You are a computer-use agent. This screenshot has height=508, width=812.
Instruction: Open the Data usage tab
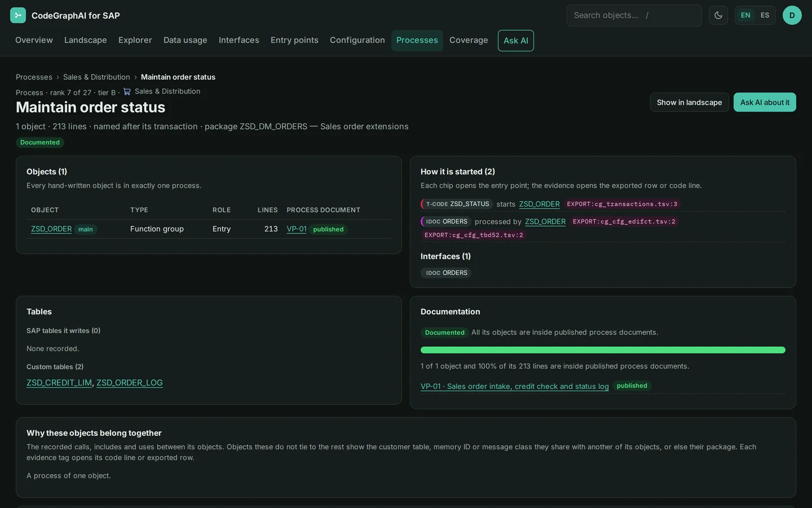click(186, 40)
